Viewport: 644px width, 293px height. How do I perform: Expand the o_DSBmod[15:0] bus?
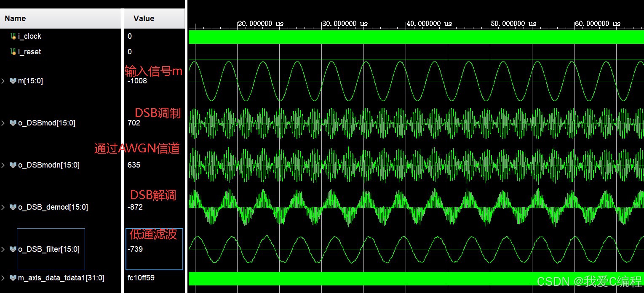[x=3, y=123]
